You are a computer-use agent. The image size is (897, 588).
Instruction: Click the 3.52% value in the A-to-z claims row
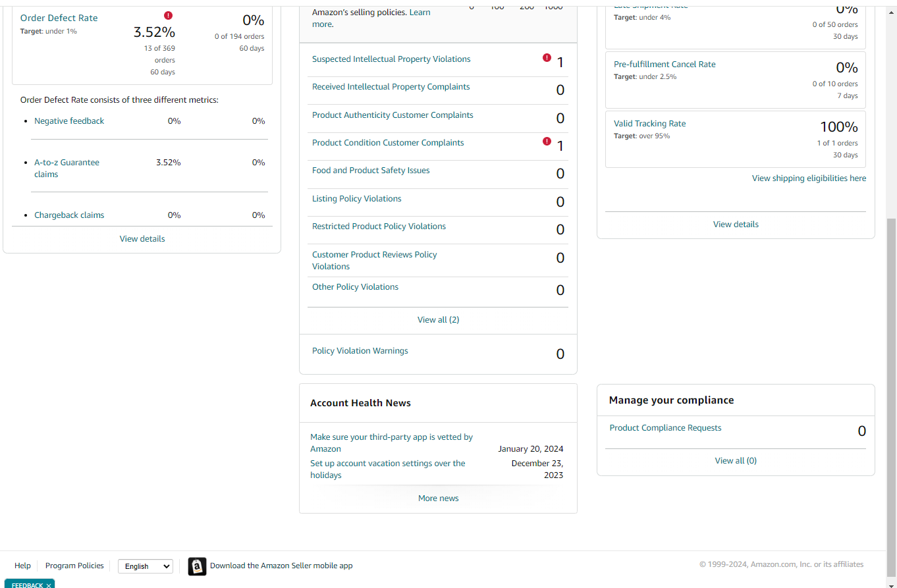(168, 163)
